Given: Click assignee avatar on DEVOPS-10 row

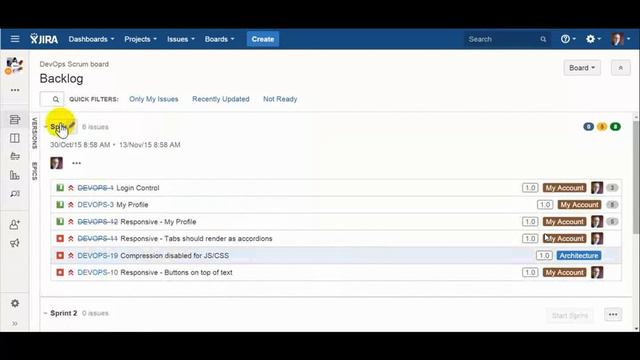Looking at the screenshot, I should pos(597,272).
